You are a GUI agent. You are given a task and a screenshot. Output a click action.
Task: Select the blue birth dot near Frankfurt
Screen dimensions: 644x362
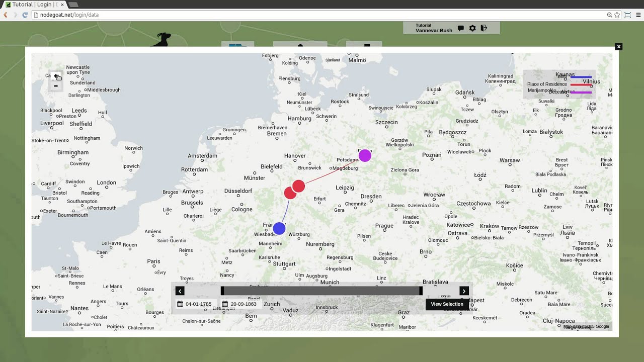[x=279, y=229]
